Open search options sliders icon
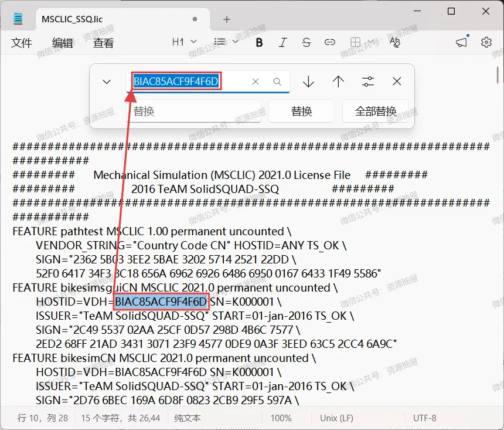Image resolution: width=504 pixels, height=430 pixels. point(368,82)
